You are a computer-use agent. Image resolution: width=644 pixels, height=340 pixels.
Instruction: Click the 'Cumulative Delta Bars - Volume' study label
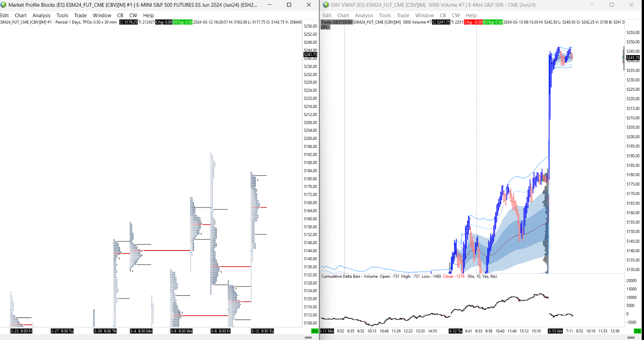coord(350,277)
